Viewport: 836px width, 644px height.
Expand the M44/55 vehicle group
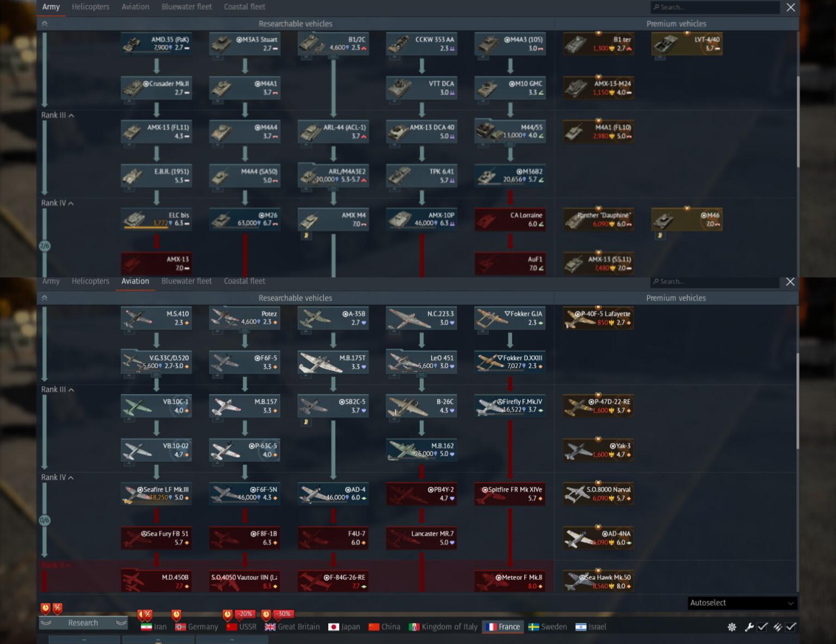point(510,132)
